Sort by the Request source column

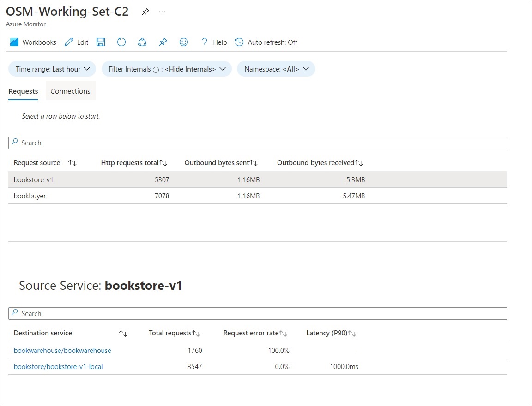coord(45,163)
